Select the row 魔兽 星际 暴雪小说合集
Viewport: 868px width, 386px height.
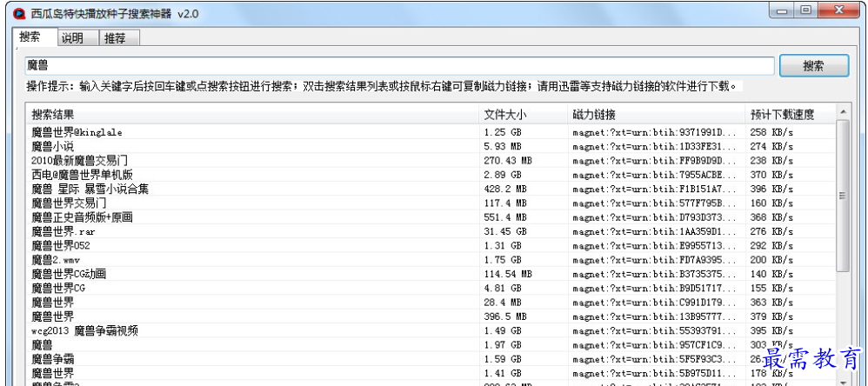(x=431, y=189)
